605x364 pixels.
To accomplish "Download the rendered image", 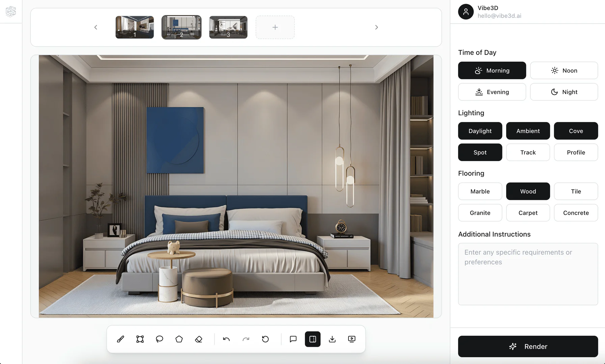I will click(x=332, y=339).
